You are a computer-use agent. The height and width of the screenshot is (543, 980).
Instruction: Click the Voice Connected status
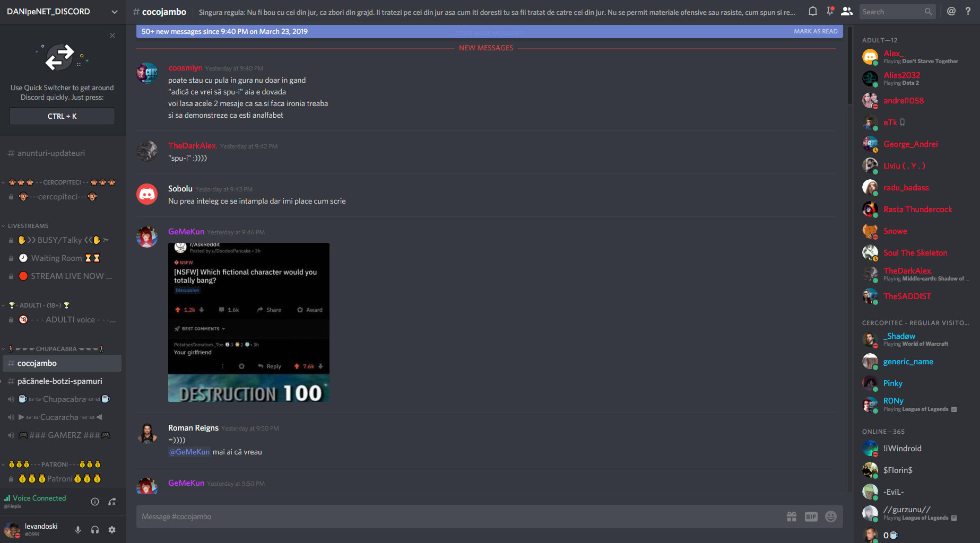(39, 498)
